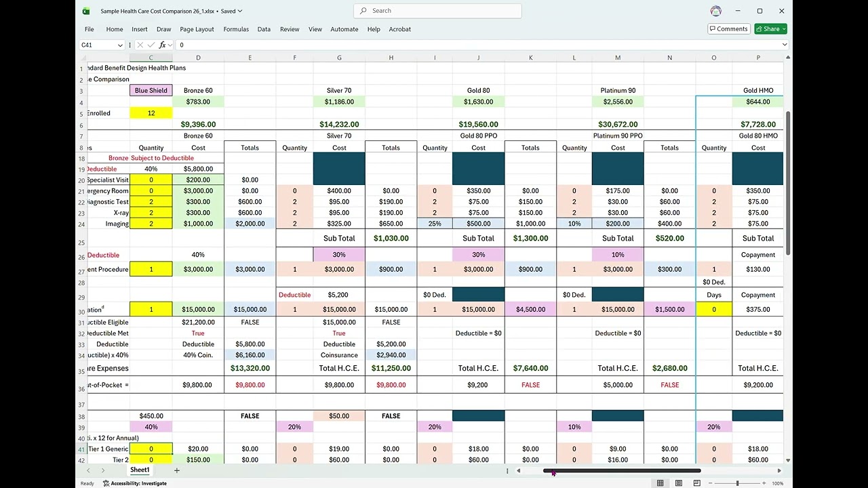
Task: Click horizontal scrollbar right arrow
Action: pos(779,470)
